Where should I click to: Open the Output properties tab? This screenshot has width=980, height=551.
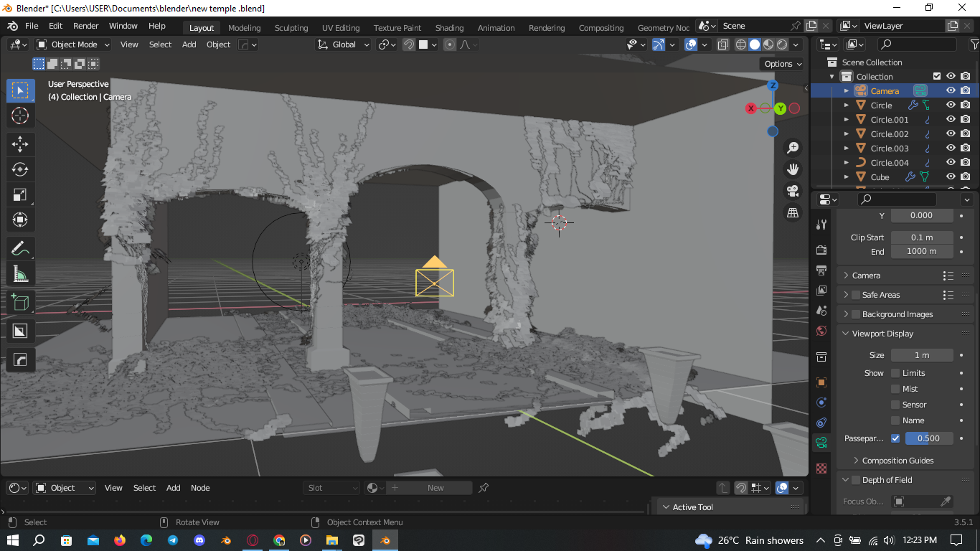tap(822, 270)
